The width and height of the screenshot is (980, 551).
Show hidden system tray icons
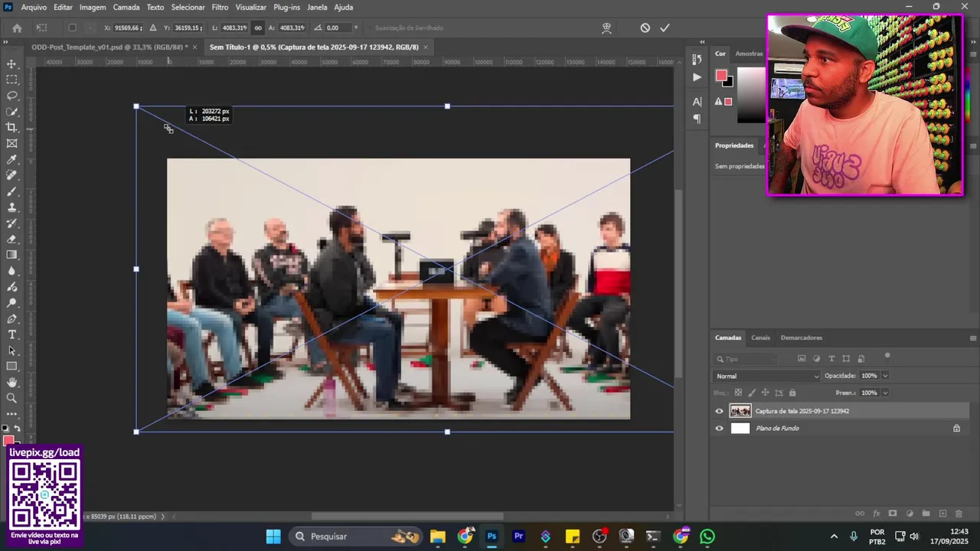click(x=834, y=536)
